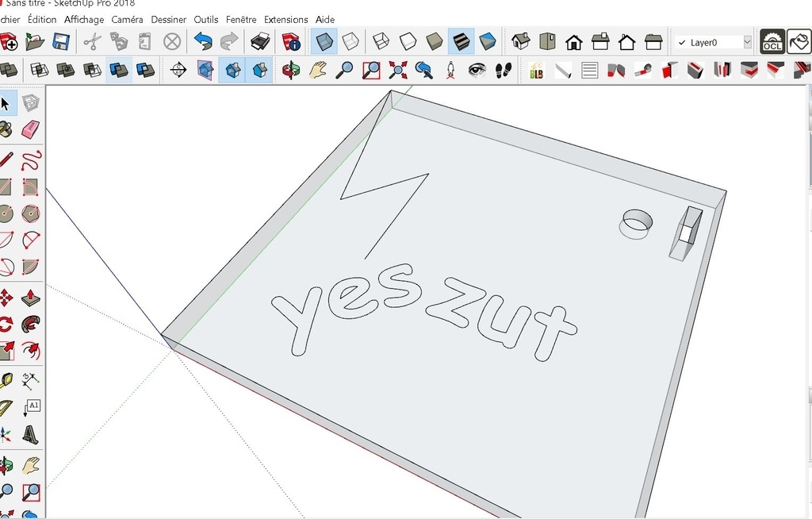Viewport: 812px width, 519px height.
Task: Switch to Wireframe face style
Action: (381, 41)
